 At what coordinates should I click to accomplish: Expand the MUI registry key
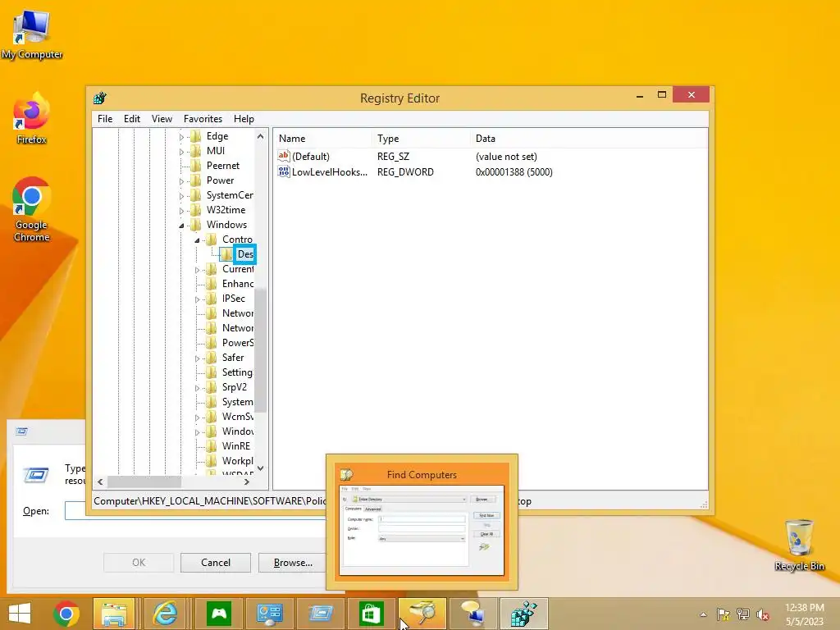(x=181, y=152)
